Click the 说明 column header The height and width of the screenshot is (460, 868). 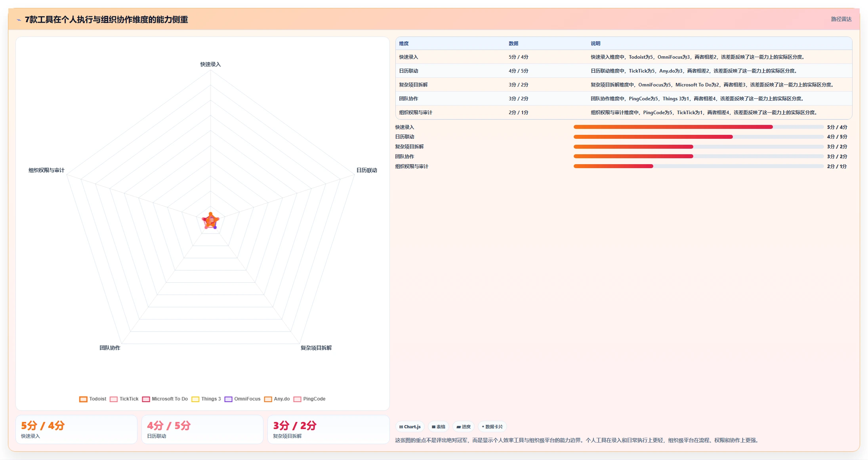595,44
